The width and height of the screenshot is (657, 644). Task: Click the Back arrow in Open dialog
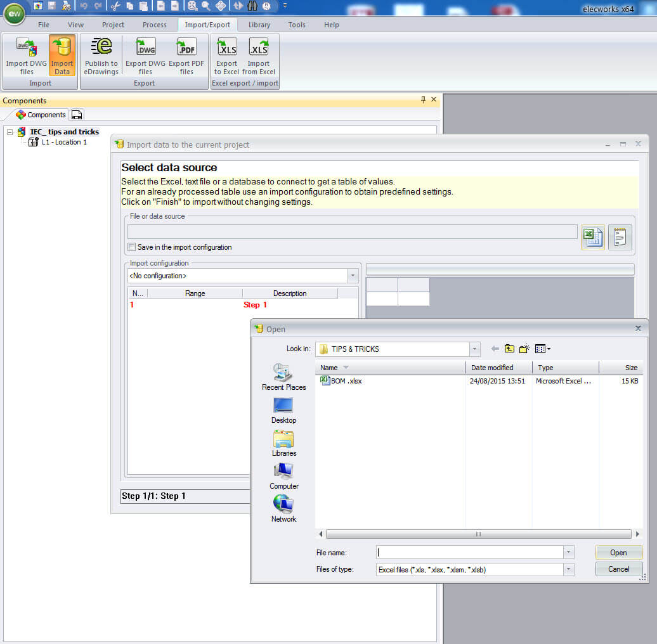[x=495, y=349]
